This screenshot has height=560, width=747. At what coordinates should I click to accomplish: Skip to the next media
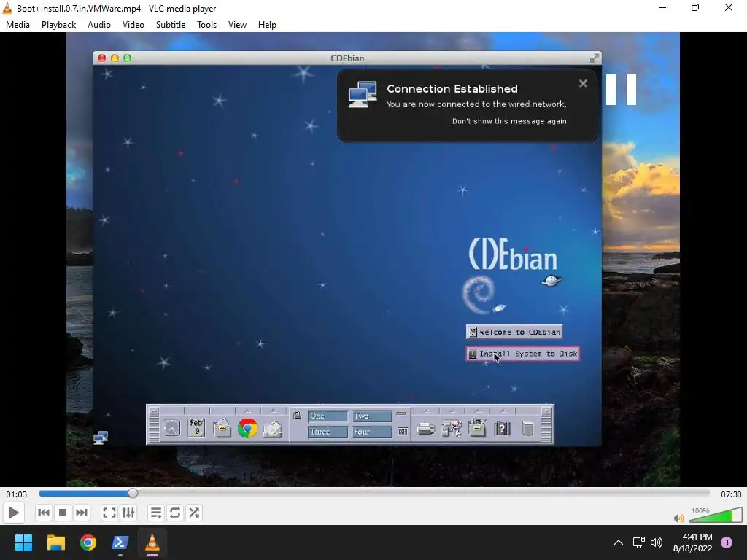[82, 513]
